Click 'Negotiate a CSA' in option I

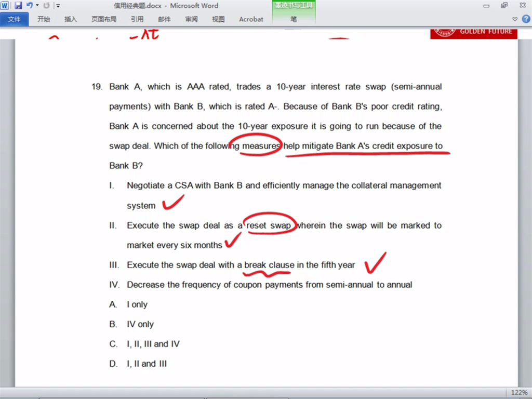click(x=160, y=185)
